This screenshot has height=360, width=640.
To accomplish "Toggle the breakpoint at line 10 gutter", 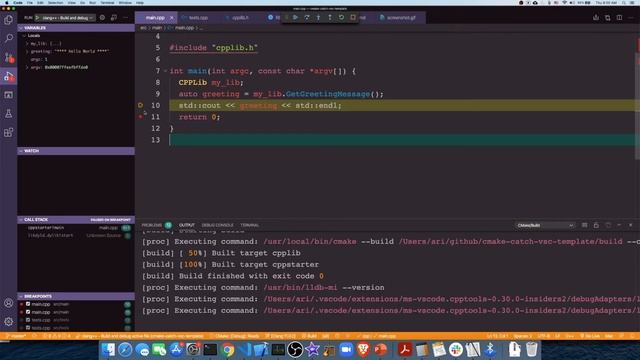I will click(x=140, y=105).
